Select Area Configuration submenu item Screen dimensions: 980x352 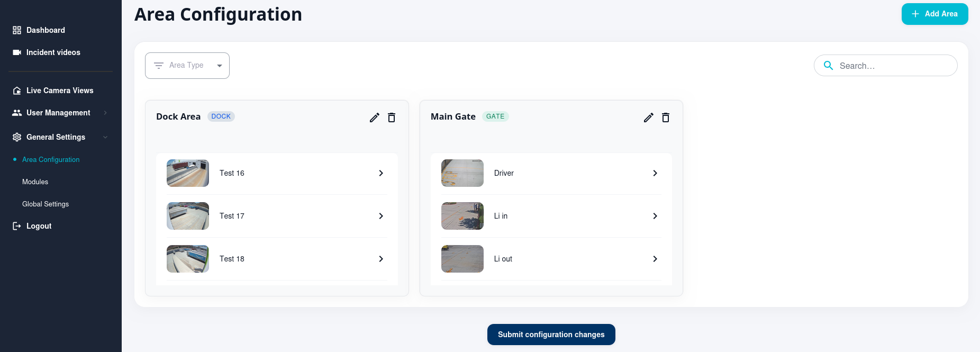51,159
